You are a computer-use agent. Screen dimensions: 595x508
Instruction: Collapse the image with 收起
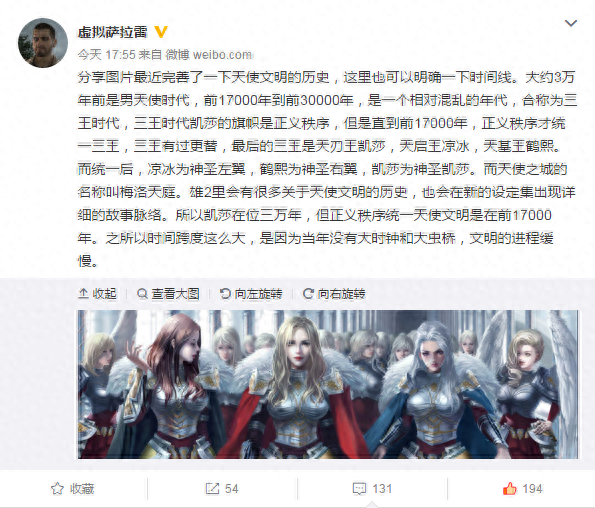(x=97, y=294)
